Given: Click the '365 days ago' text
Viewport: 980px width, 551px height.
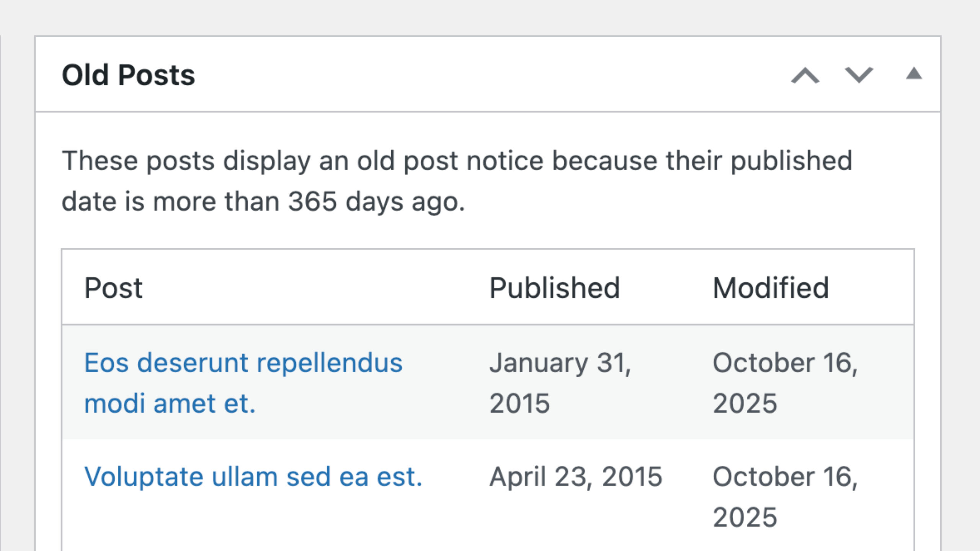Looking at the screenshot, I should tap(376, 202).
